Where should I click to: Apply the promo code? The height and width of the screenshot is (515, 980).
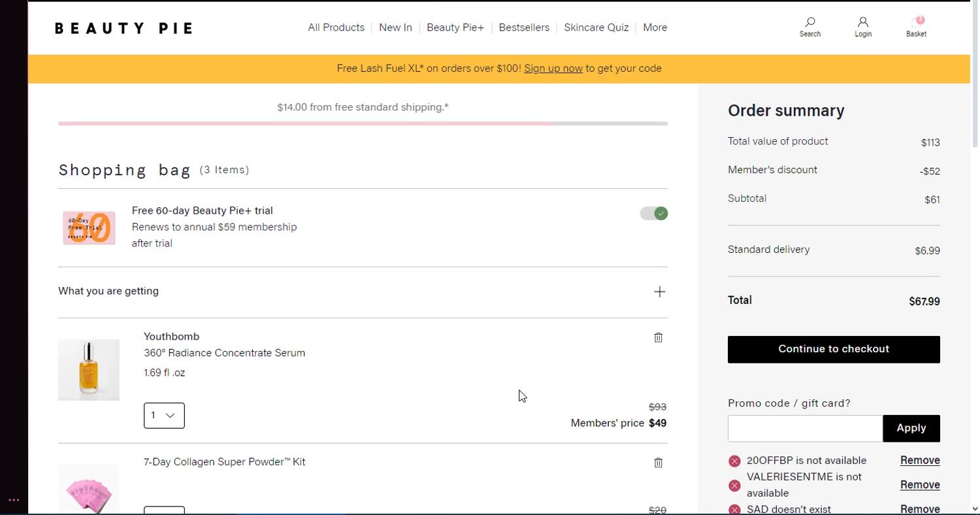coord(911,428)
